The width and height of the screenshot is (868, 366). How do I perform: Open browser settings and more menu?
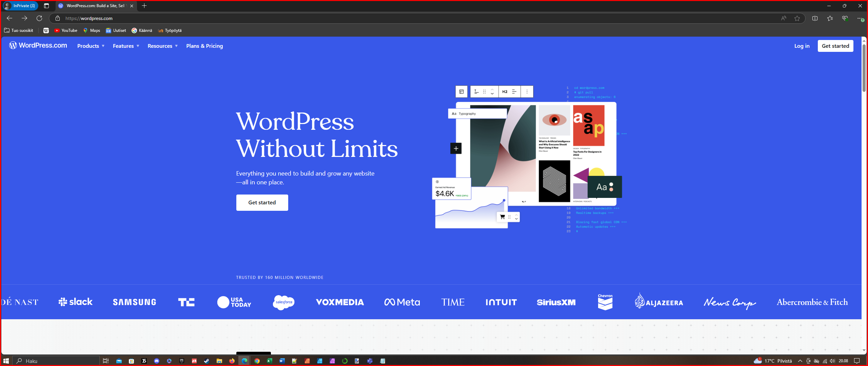pos(860,18)
